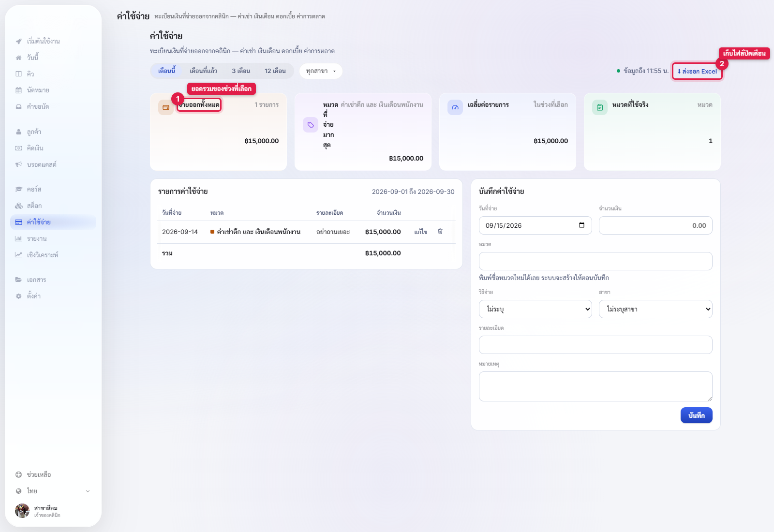Image resolution: width=774 pixels, height=532 pixels.
Task: Open the stock (สต็อก) sidebar icon
Action: [19, 206]
